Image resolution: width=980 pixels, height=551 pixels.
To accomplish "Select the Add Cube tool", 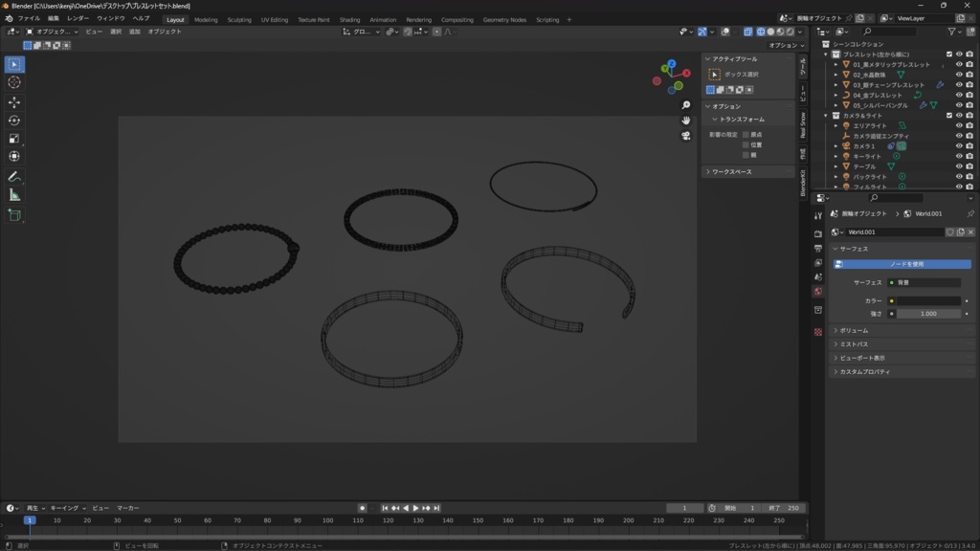I will pyautogui.click(x=14, y=215).
